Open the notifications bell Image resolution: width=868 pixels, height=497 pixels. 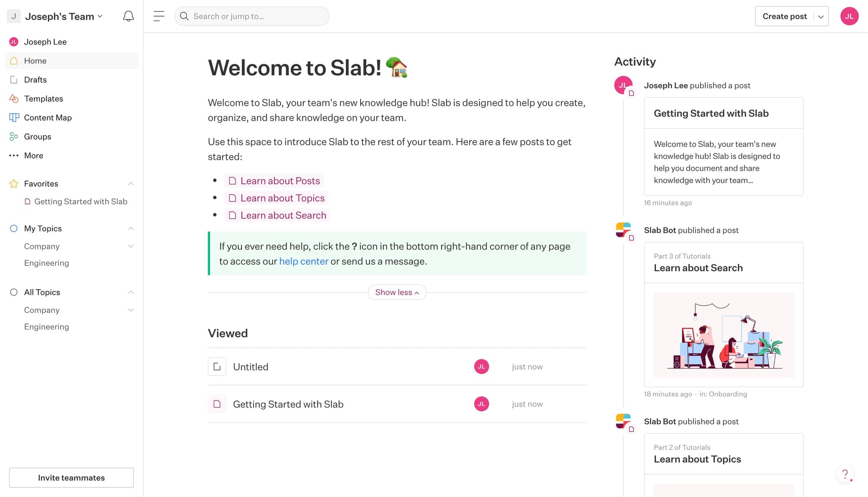click(x=128, y=16)
